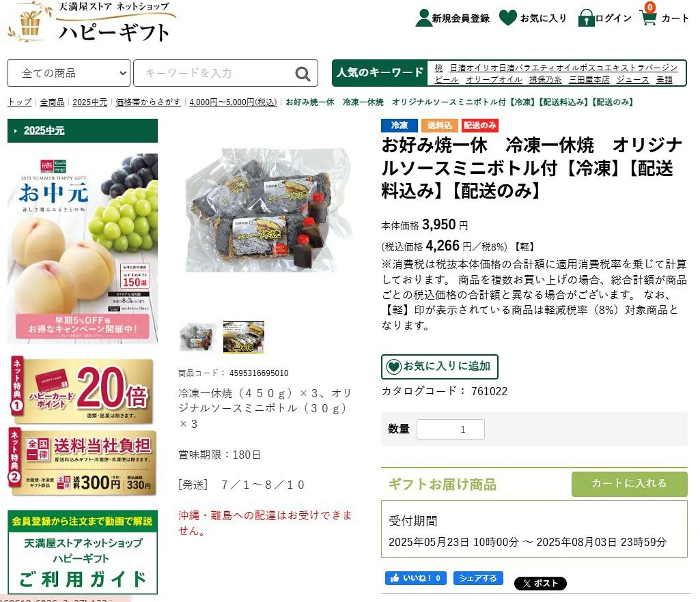
Task: Open the ご利用ガイド banner
Action: [x=83, y=552]
